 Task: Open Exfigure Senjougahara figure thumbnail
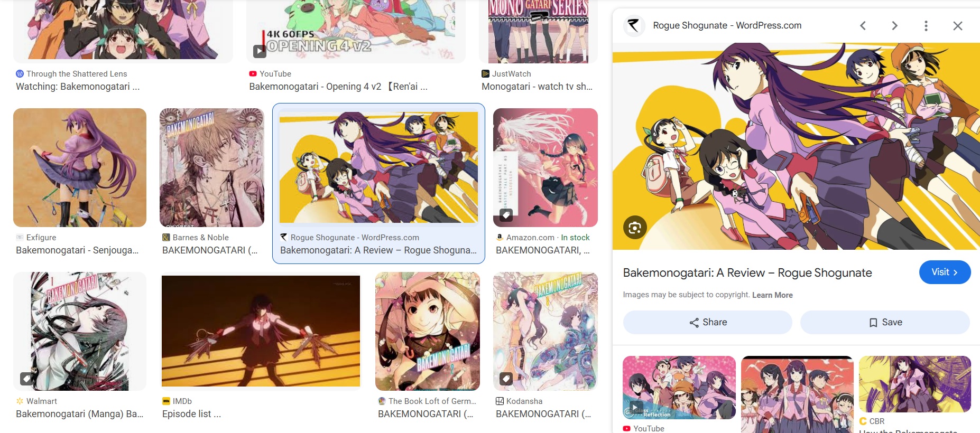pyautogui.click(x=80, y=167)
